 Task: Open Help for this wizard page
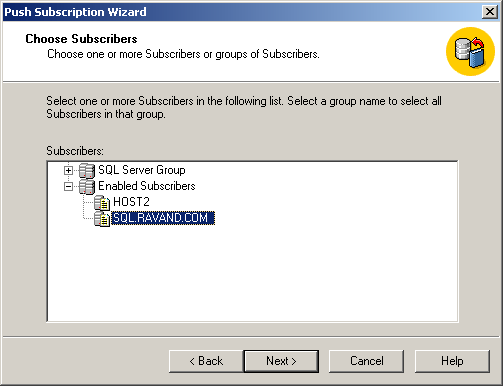452,361
